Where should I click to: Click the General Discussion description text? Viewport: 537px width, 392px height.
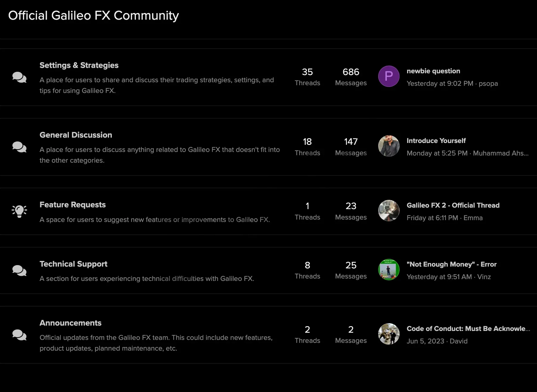(x=160, y=155)
